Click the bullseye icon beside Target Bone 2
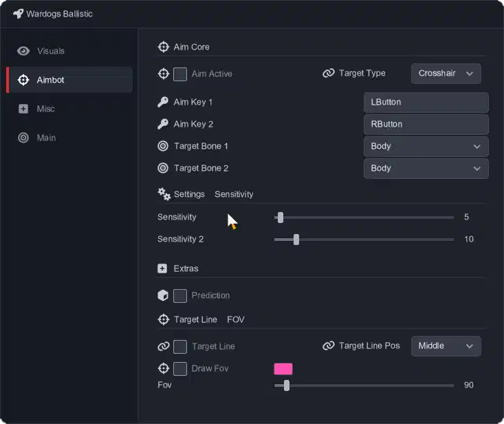504x424 pixels. coord(163,168)
